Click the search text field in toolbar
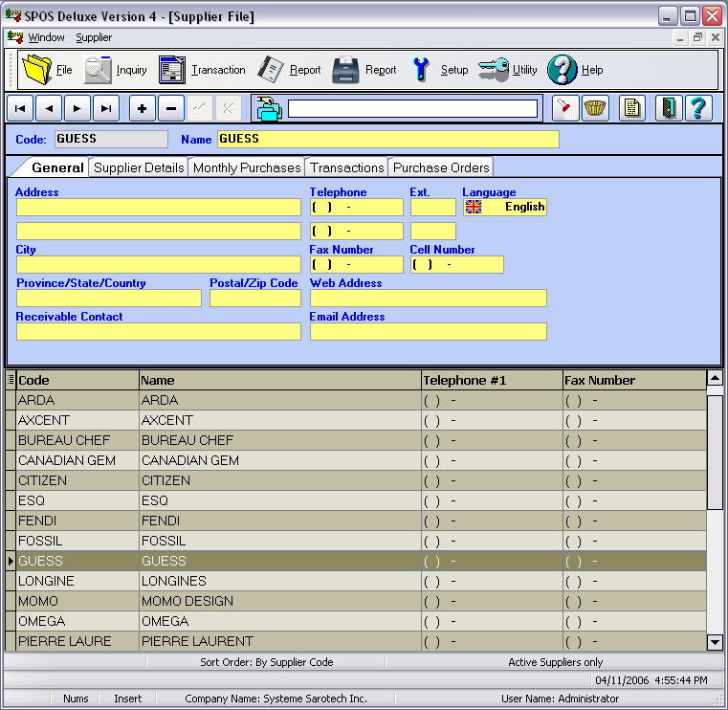Image resolution: width=728 pixels, height=710 pixels. pos(412,109)
